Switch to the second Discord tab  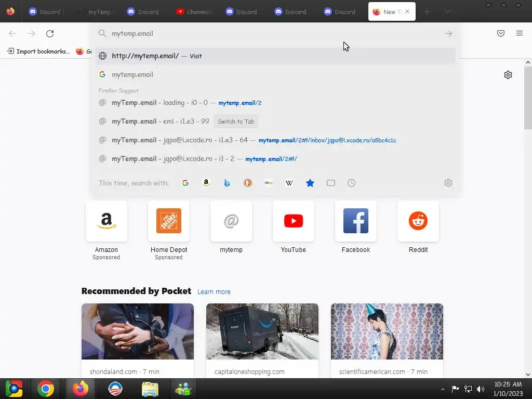pos(143,11)
